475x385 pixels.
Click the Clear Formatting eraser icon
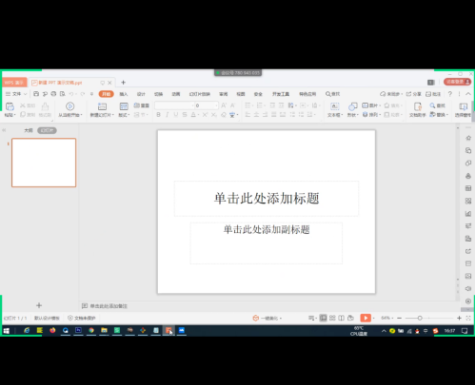click(223, 115)
